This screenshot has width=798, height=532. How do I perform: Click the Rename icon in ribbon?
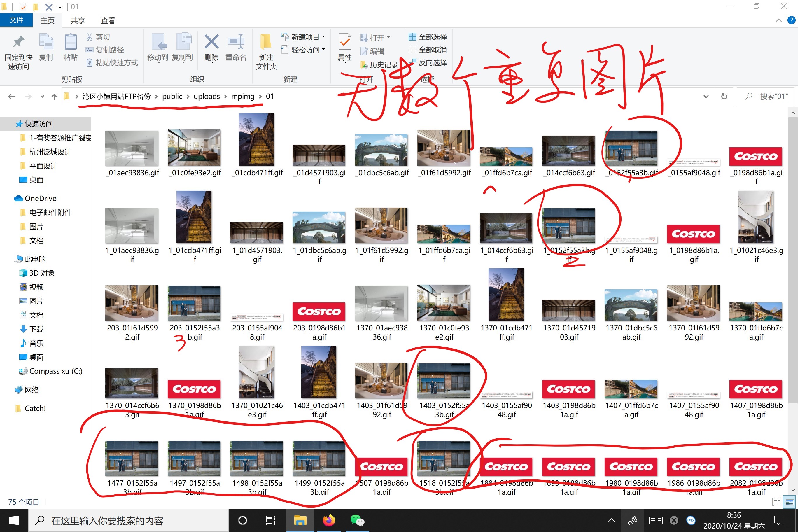(236, 42)
